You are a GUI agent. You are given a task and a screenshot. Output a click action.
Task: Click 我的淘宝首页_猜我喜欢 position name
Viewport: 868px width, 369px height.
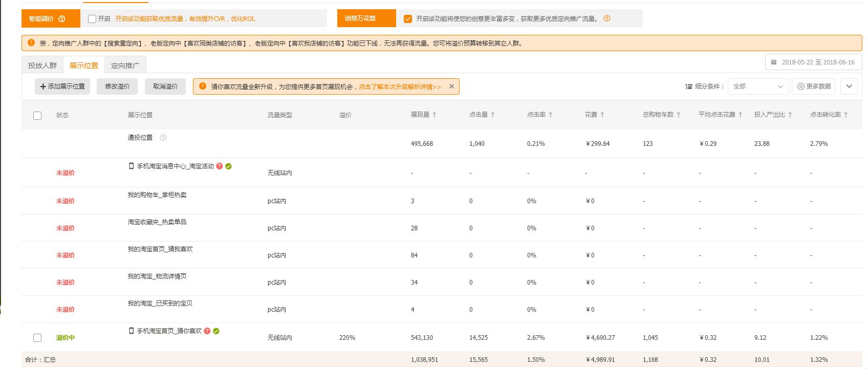(x=160, y=249)
